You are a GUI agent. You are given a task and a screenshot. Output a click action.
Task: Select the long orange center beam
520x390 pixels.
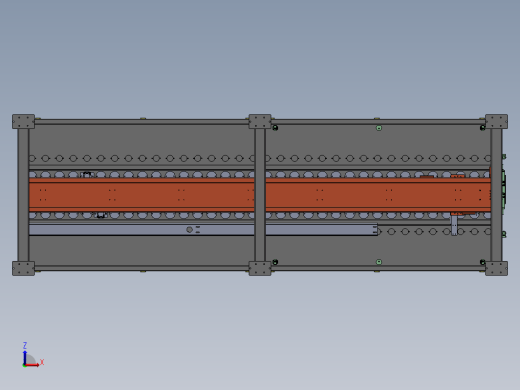(260, 195)
